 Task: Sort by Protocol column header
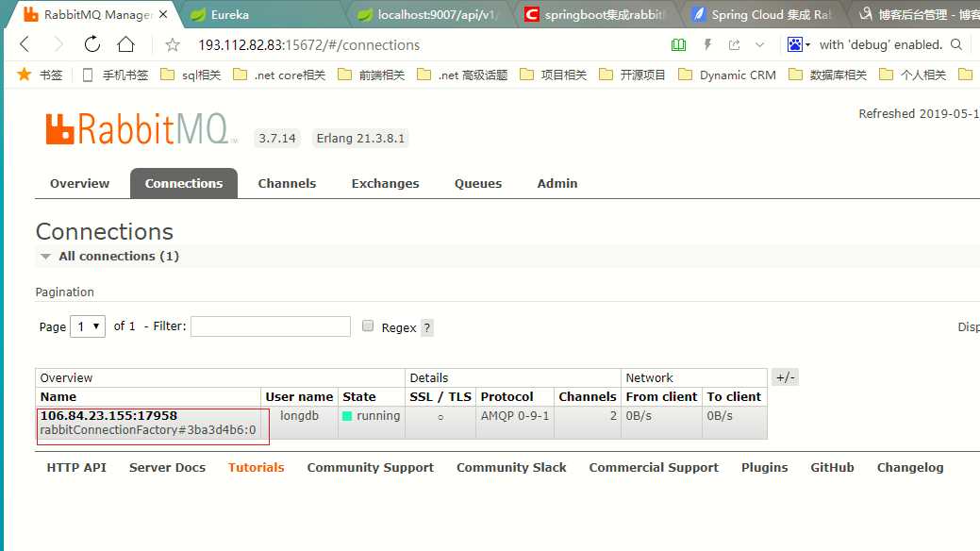coord(507,396)
